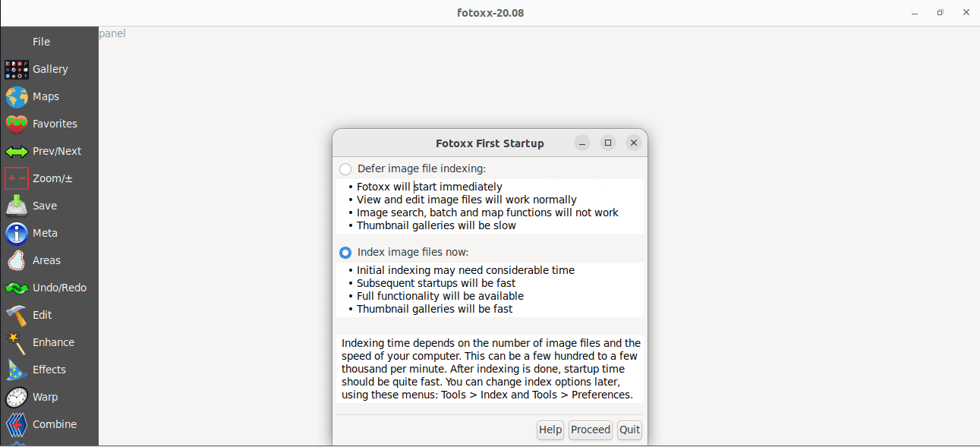
Task: Select the Areas tool icon
Action: pos(17,260)
